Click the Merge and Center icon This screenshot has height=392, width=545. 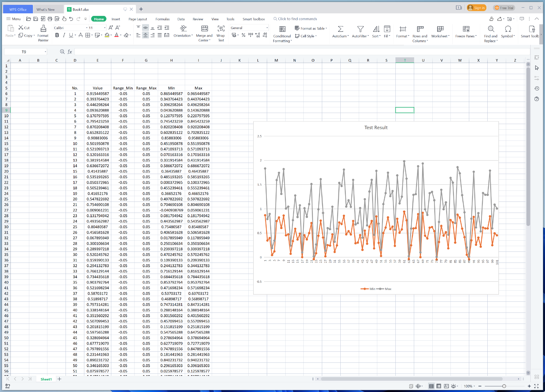tap(204, 29)
